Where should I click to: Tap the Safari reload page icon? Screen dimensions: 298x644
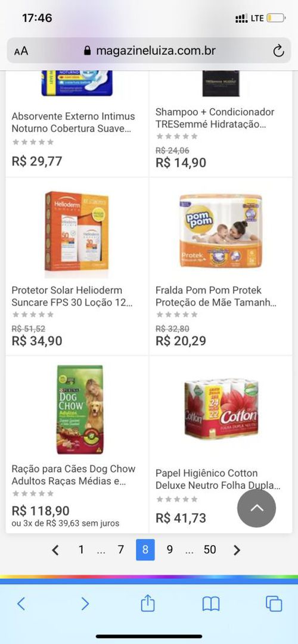[278, 51]
